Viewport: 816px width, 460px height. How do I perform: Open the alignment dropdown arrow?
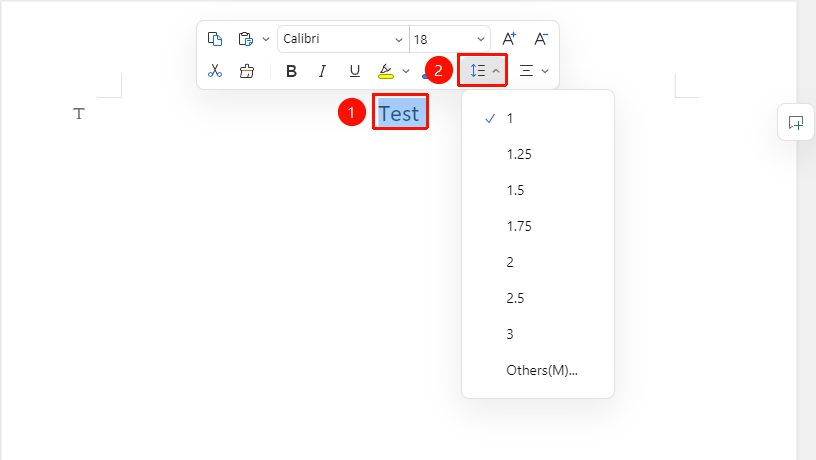point(545,71)
